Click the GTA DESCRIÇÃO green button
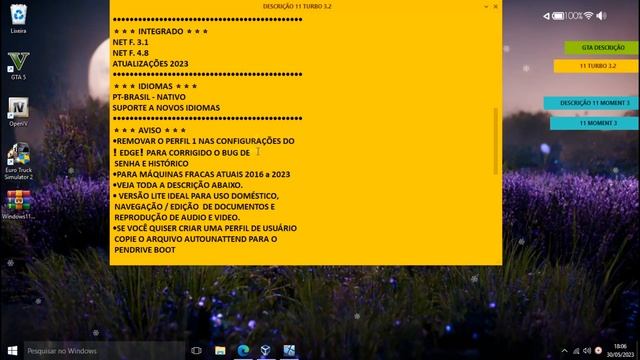 coord(602,48)
